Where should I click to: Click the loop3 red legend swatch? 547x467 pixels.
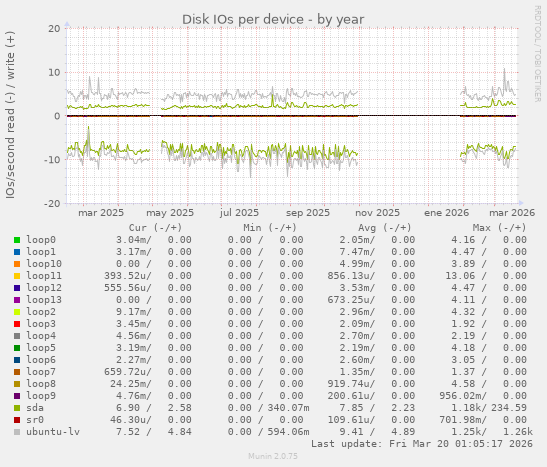click(17, 324)
